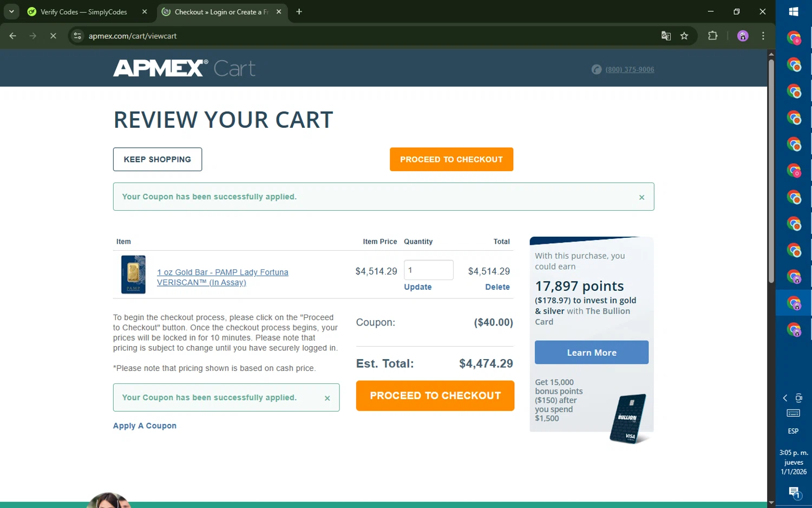Switch to the Verify Codes — SimplyCodes tab

tap(84, 12)
